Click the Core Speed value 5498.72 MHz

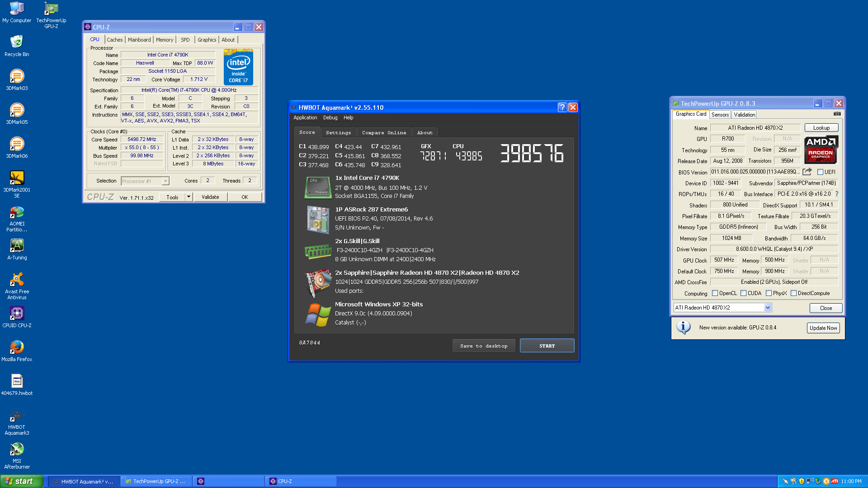pyautogui.click(x=142, y=140)
